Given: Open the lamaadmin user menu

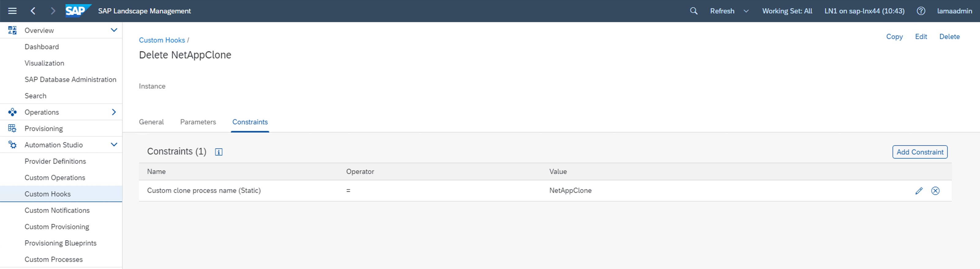Looking at the screenshot, I should click(954, 11).
